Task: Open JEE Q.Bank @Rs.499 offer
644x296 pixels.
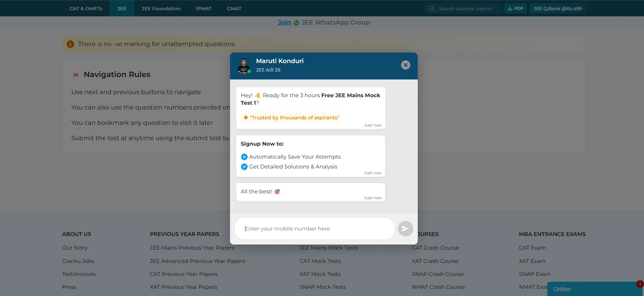Action: click(x=557, y=9)
